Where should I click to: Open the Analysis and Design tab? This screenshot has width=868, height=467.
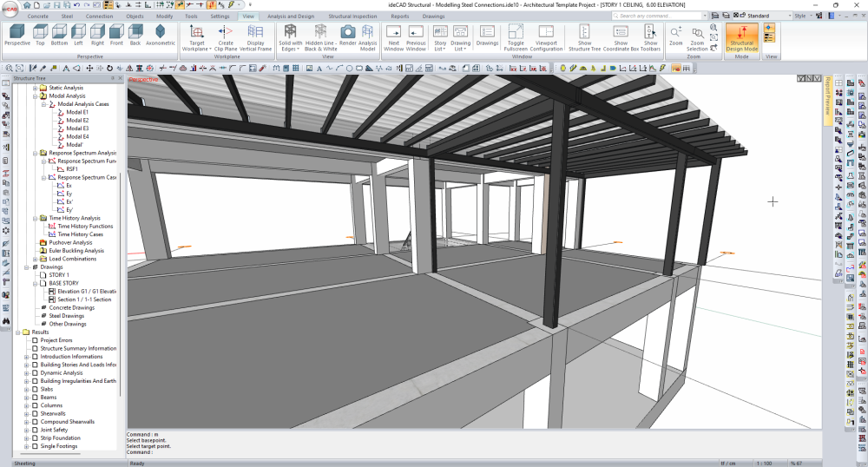(290, 16)
